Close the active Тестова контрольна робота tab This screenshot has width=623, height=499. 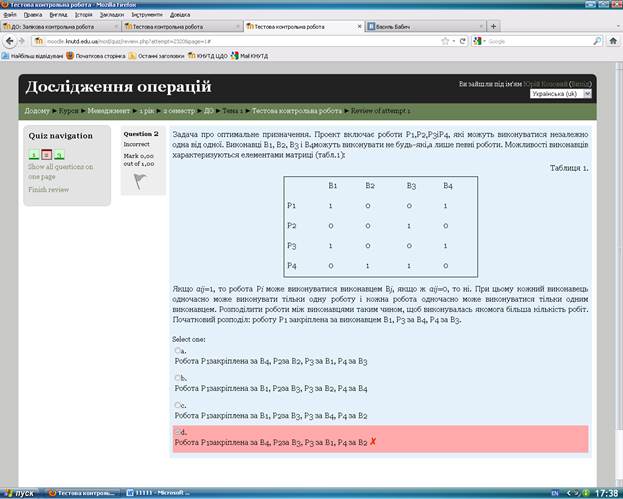360,27
